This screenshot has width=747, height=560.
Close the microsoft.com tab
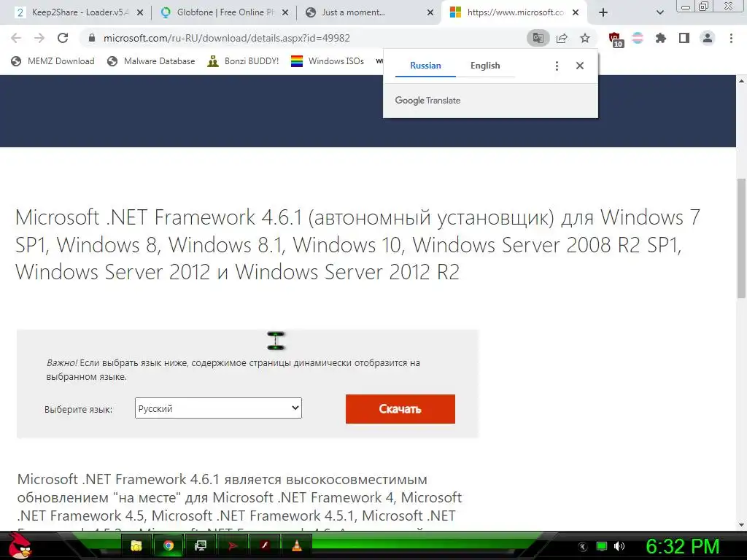pyautogui.click(x=576, y=13)
